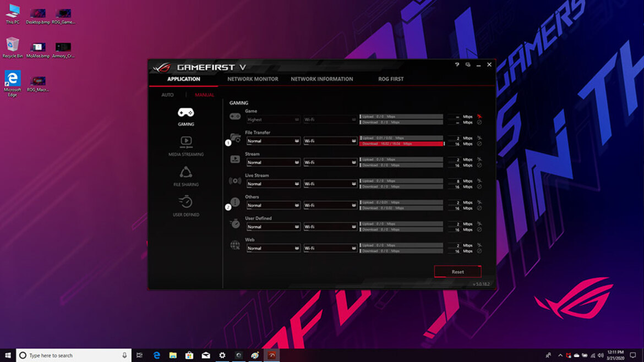This screenshot has width=644, height=362.
Task: Select the Recycle Bin desktop icon
Action: click(x=13, y=48)
